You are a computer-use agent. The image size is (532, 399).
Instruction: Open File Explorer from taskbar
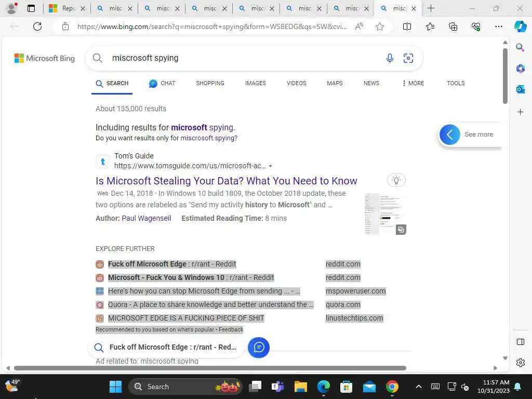pyautogui.click(x=300, y=387)
